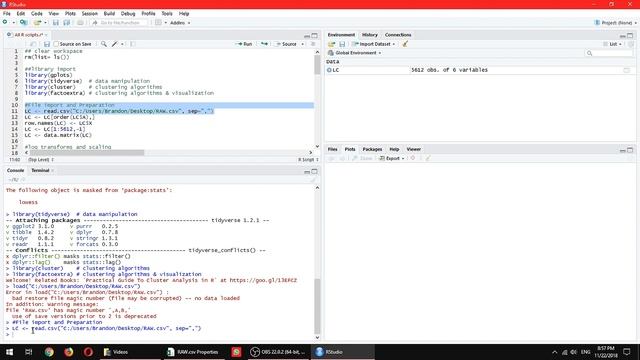Maximize the source editor pane
The image size is (640, 360).
coord(314,36)
